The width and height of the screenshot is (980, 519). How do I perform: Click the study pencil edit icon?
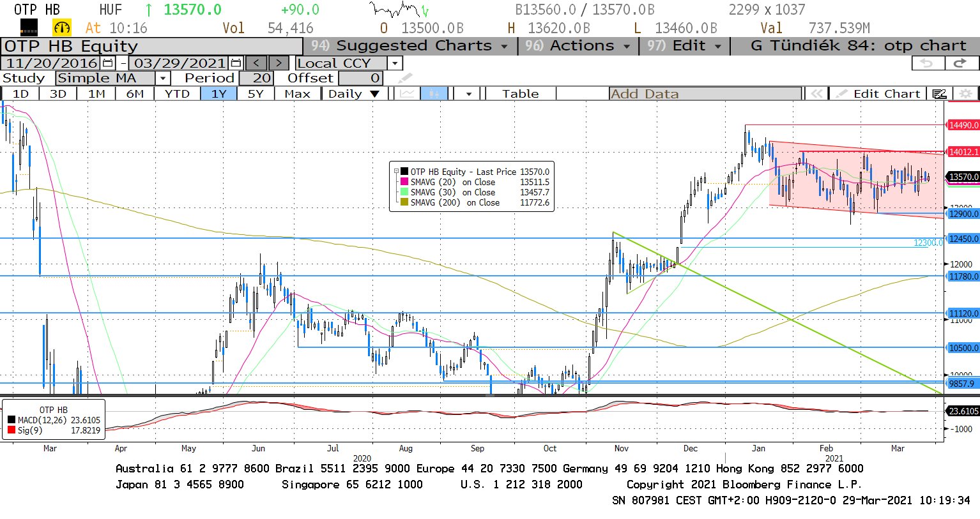[x=405, y=79]
